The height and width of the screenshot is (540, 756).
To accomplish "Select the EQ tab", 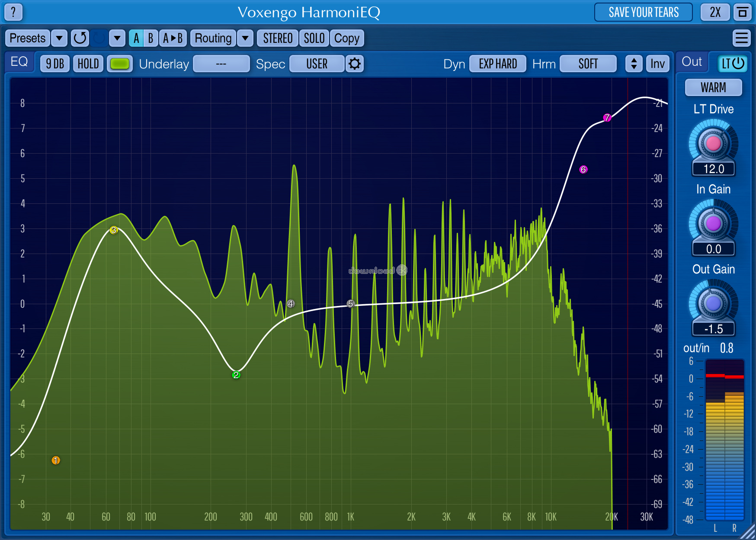I will [19, 62].
